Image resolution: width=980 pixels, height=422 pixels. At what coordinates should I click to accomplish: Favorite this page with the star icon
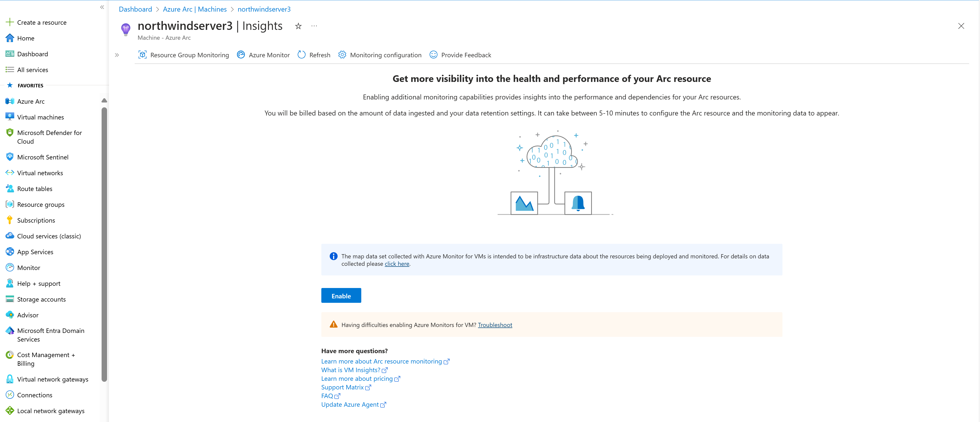tap(298, 26)
